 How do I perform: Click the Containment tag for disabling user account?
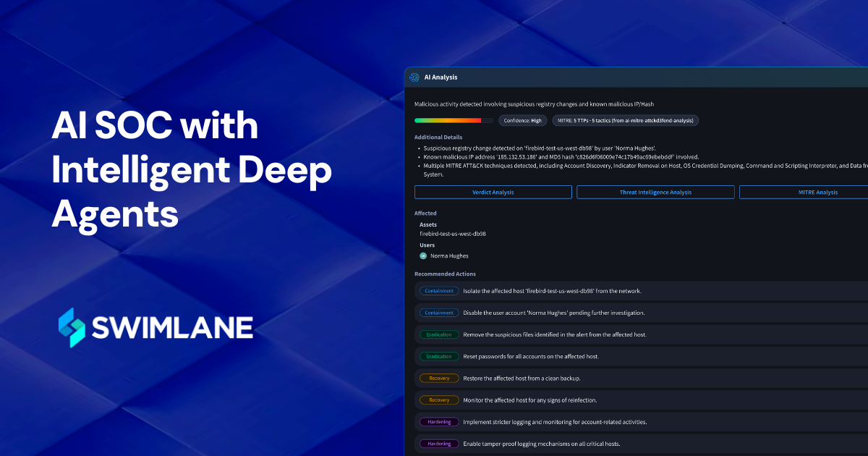(x=439, y=313)
